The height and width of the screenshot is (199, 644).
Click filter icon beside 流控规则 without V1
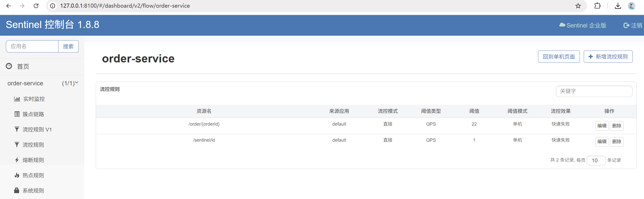tap(17, 145)
